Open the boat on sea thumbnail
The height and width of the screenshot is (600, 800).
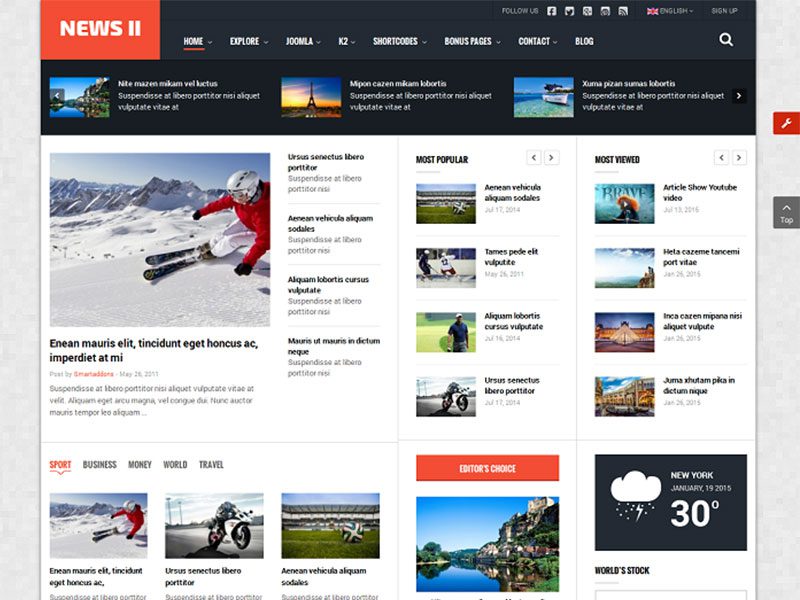coord(543,97)
